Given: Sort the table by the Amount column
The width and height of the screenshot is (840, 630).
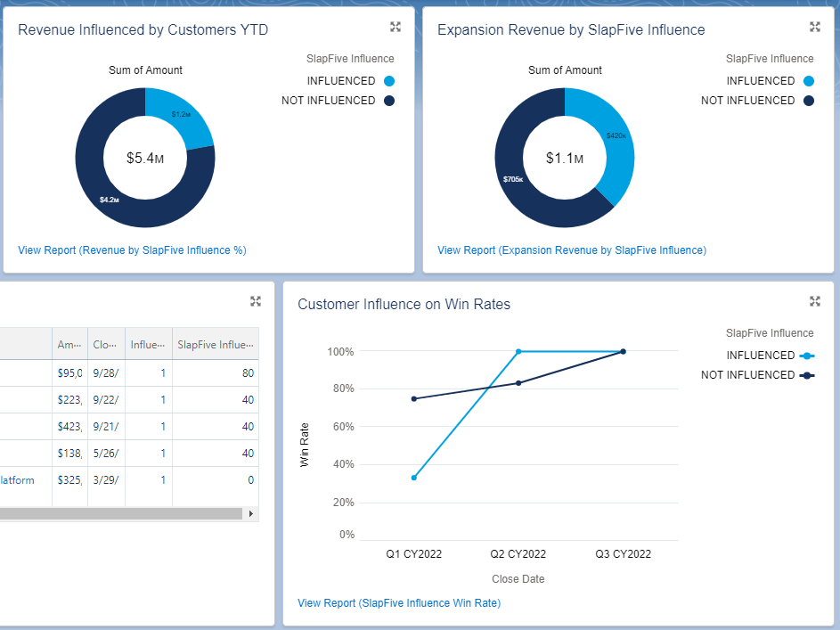Looking at the screenshot, I should (69, 343).
